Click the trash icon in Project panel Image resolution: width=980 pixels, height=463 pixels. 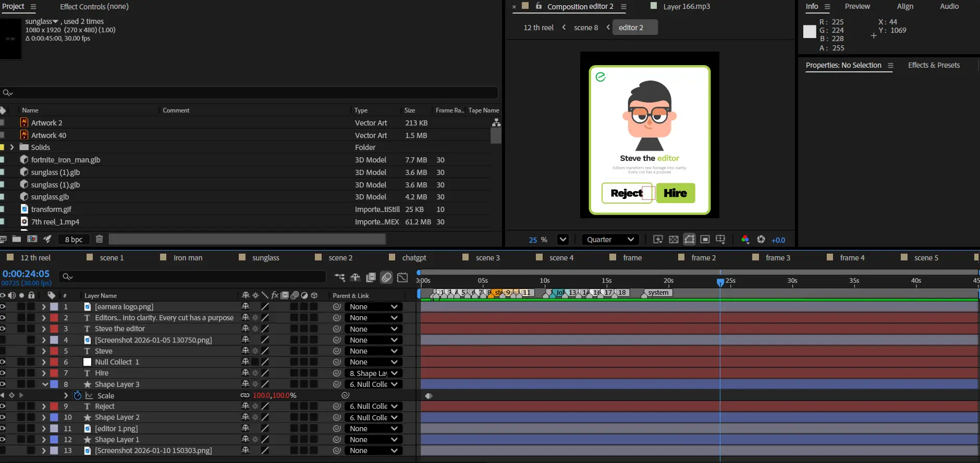[x=99, y=239]
